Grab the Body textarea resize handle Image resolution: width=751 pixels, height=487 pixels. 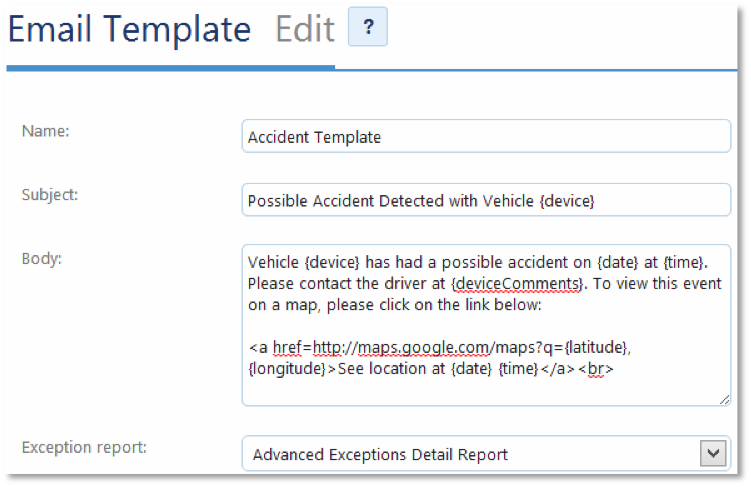[x=724, y=399]
